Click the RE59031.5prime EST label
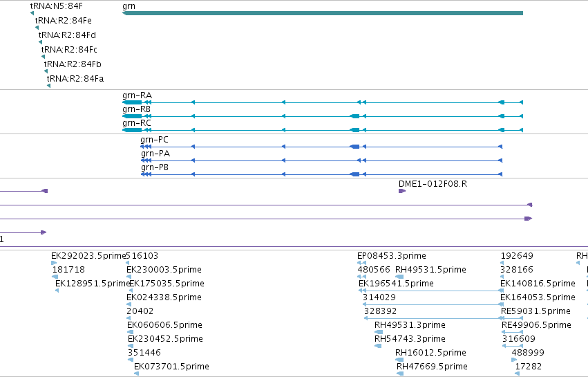588x377 pixels. click(x=535, y=311)
